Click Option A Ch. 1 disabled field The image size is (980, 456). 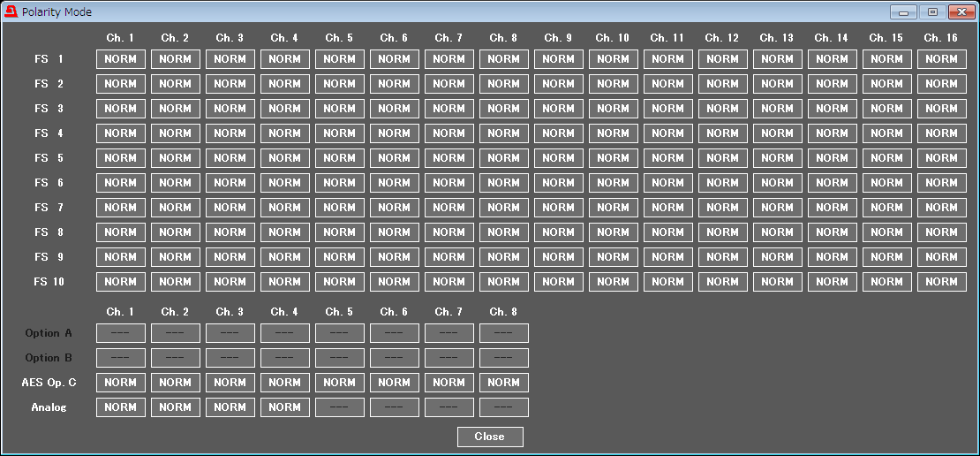click(121, 333)
